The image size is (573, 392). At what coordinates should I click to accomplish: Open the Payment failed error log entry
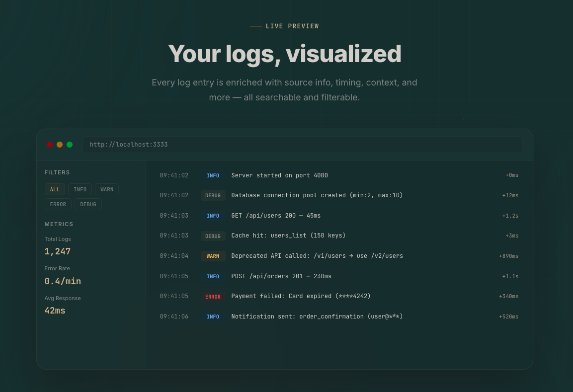[301, 296]
